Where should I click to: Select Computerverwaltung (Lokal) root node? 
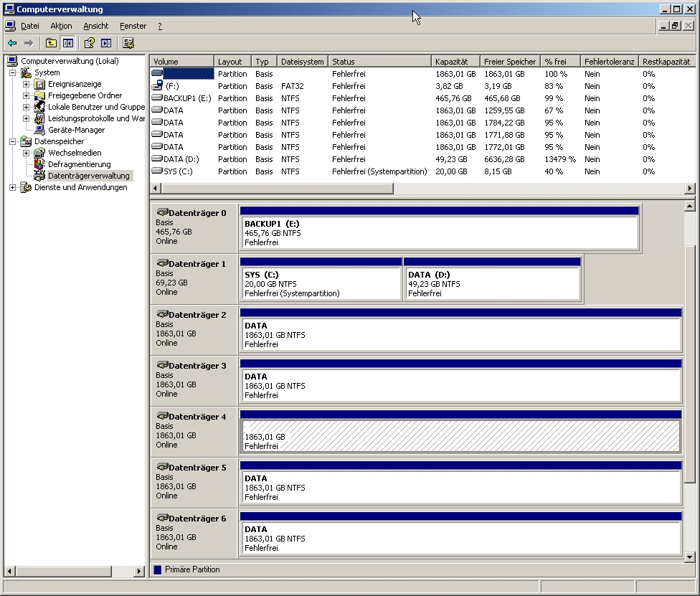(70, 61)
